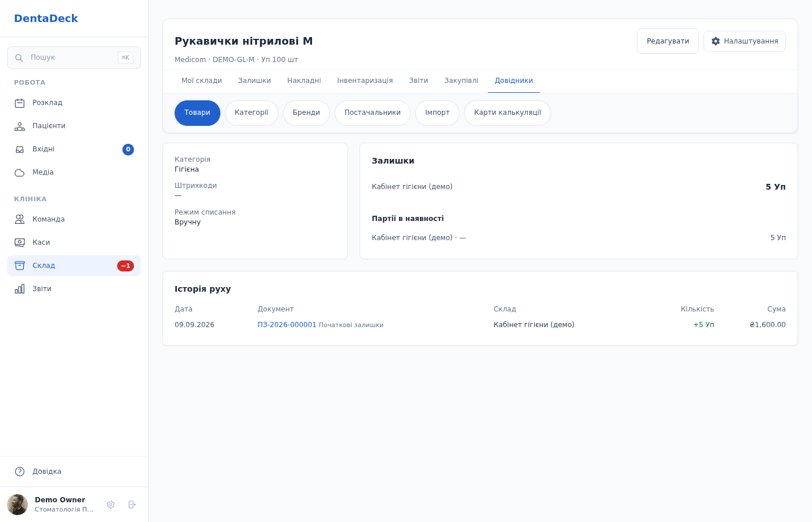Click the Склад archive box icon
Image resolution: width=812 pixels, height=522 pixels.
tap(20, 266)
